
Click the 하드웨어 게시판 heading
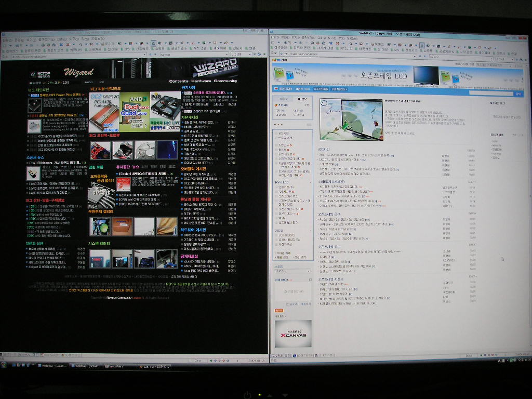[x=193, y=230]
